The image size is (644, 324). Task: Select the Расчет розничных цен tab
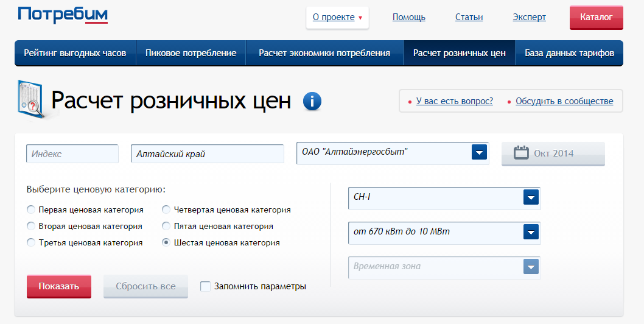(x=459, y=53)
